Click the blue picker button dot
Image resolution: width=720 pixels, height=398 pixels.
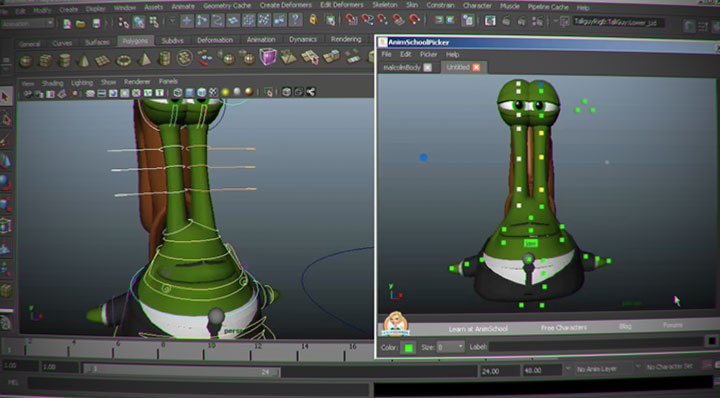(x=423, y=157)
